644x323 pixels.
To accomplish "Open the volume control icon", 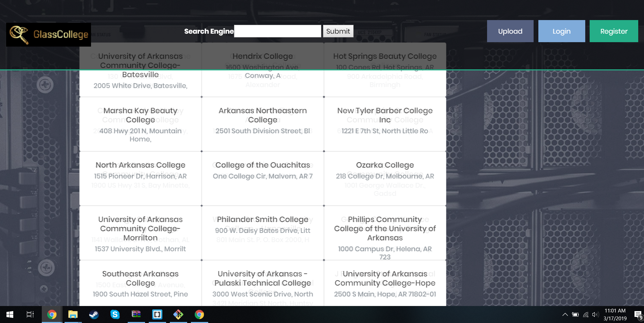I will click(595, 314).
